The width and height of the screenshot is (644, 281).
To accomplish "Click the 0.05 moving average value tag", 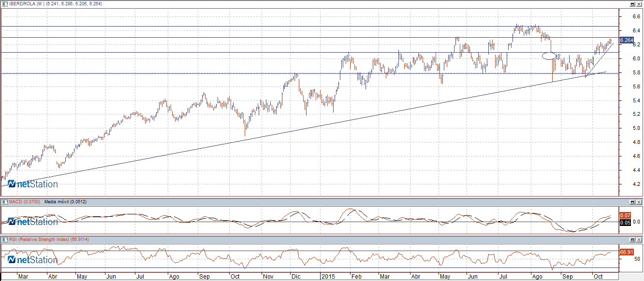I will click(x=626, y=222).
